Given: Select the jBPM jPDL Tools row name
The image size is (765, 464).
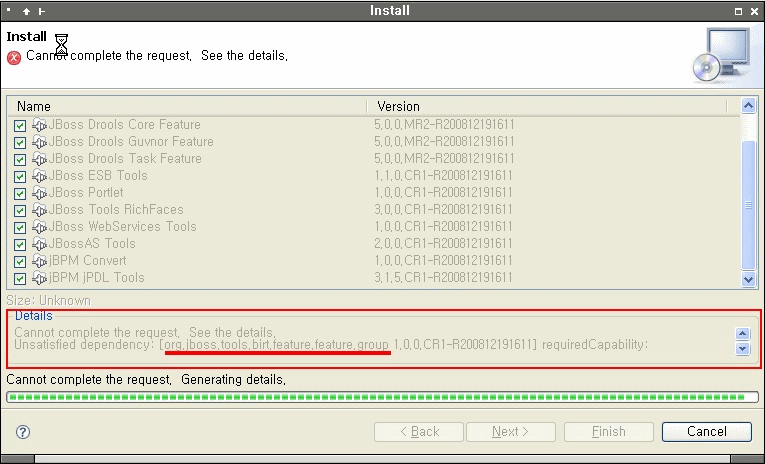Looking at the screenshot, I should (x=97, y=278).
